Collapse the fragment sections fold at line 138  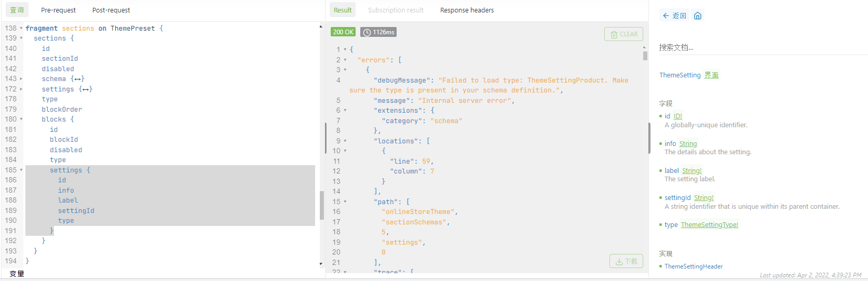(21, 29)
